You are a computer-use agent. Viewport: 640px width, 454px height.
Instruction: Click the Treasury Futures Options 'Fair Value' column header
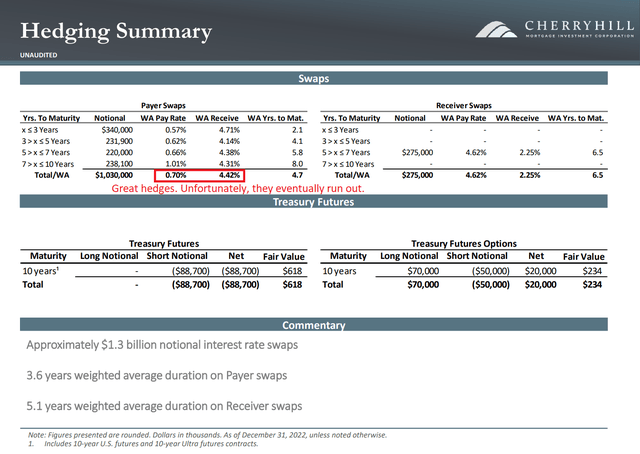584,257
